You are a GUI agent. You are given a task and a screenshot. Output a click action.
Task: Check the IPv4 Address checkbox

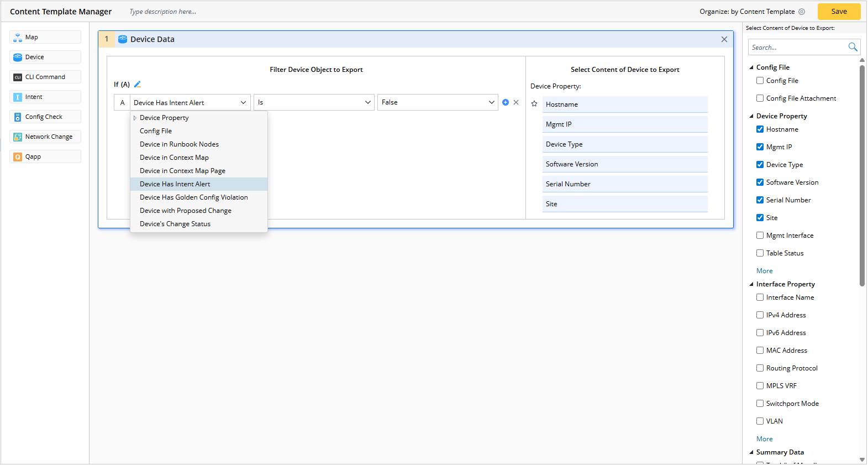760,315
